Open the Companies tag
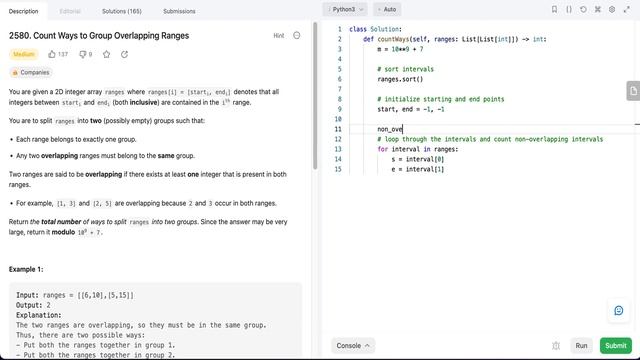The width and height of the screenshot is (640, 360). (x=31, y=72)
